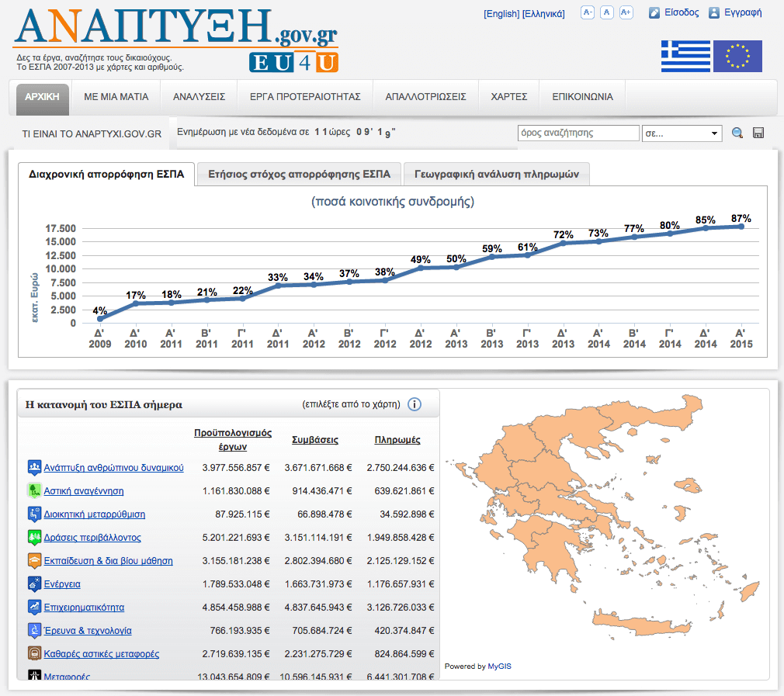The height and width of the screenshot is (696, 784).
Task: Open Δράσεις περιβάλλοντος link
Action: pos(92,538)
